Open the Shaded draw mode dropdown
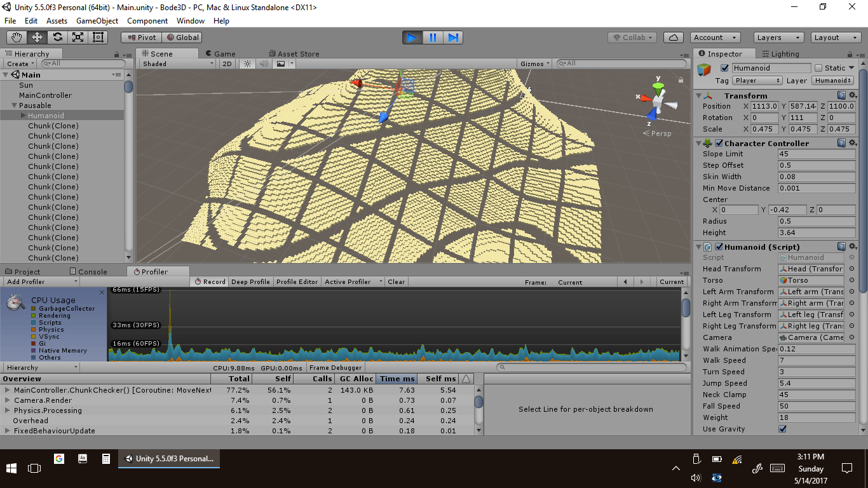 (x=178, y=64)
